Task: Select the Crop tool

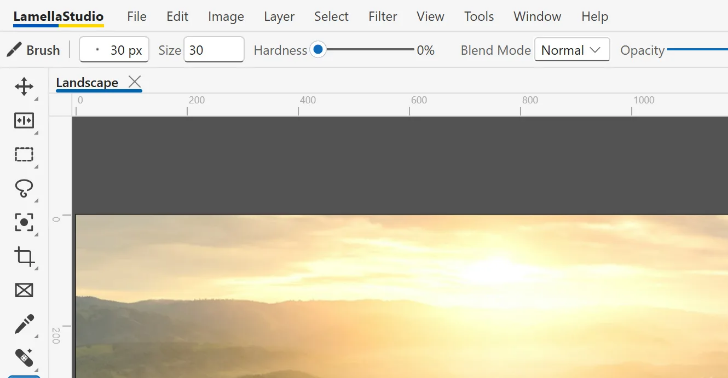Action: click(x=24, y=256)
